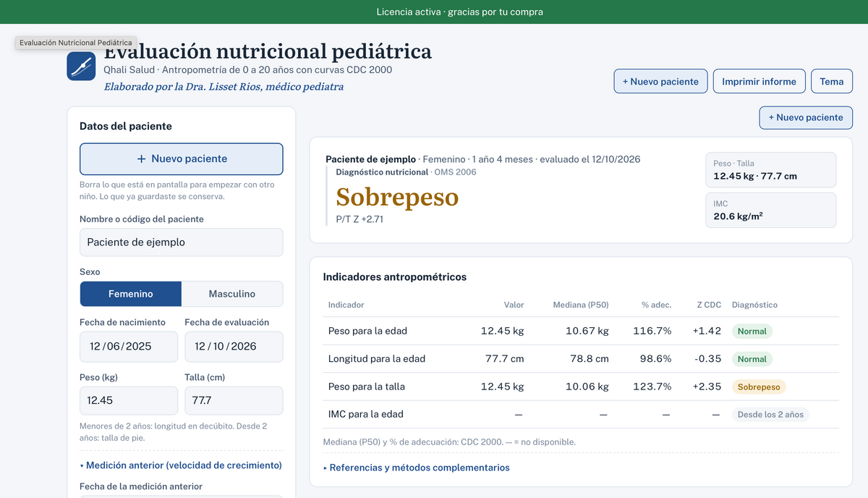Viewport: 868px width, 498px height.
Task: Click the Mediana (P50) column header
Action: click(x=581, y=305)
